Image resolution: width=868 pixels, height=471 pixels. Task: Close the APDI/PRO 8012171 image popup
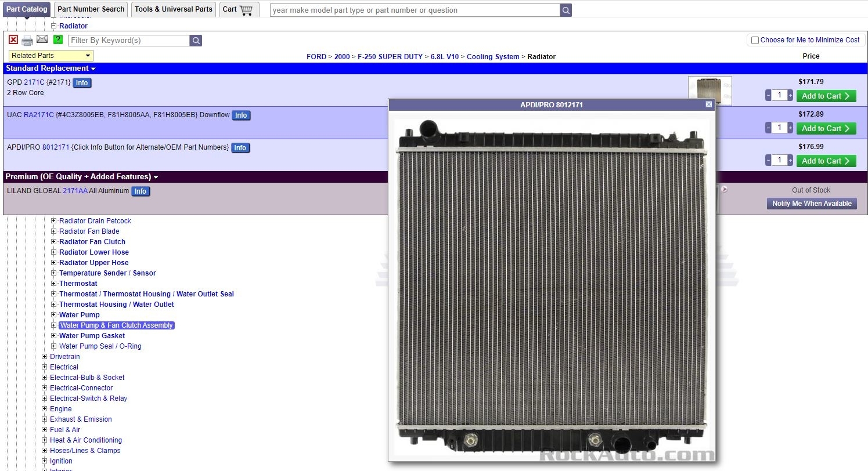tap(708, 104)
